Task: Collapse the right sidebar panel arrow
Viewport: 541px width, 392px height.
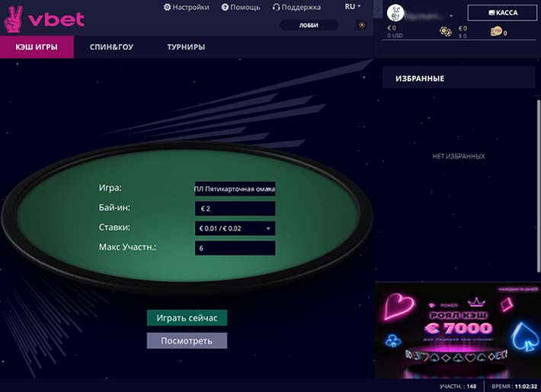Action: [377, 9]
